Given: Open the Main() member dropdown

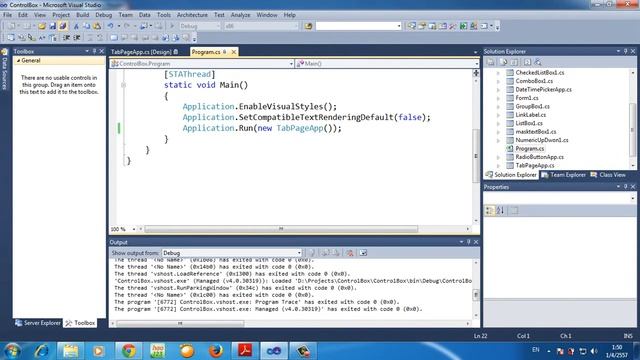Looking at the screenshot, I should tap(387, 64).
